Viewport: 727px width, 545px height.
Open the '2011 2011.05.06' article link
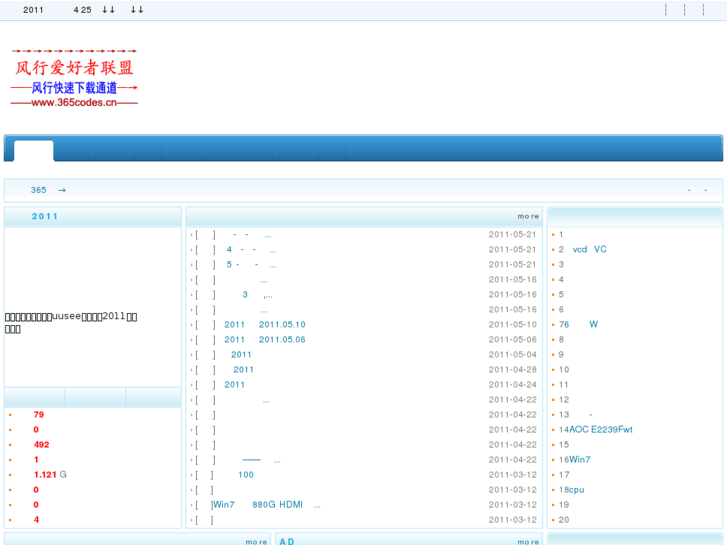pos(265,340)
